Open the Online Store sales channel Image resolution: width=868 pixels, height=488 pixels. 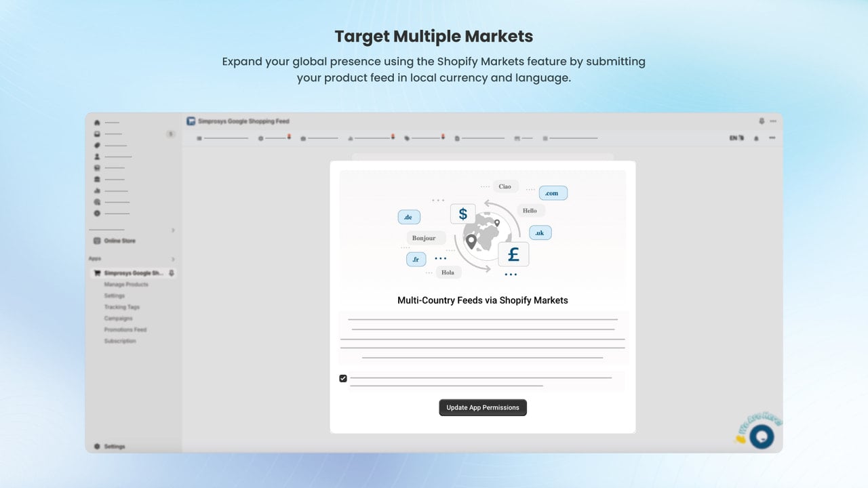pyautogui.click(x=120, y=241)
